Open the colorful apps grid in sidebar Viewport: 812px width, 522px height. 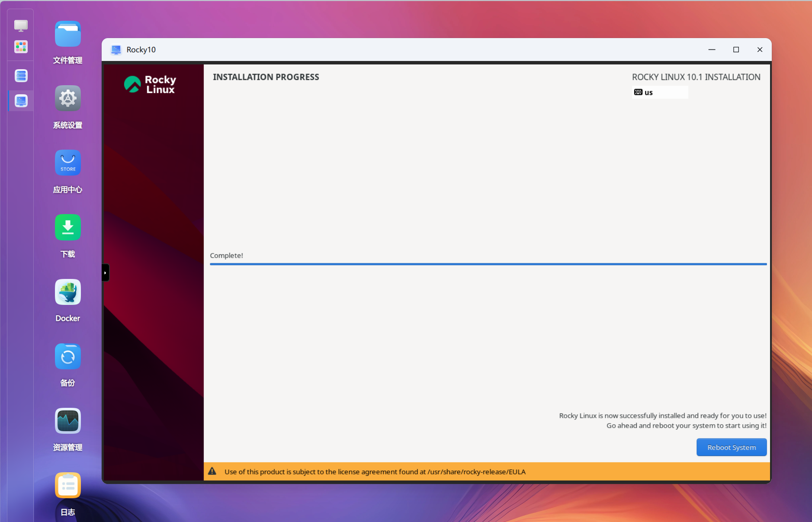[21, 47]
